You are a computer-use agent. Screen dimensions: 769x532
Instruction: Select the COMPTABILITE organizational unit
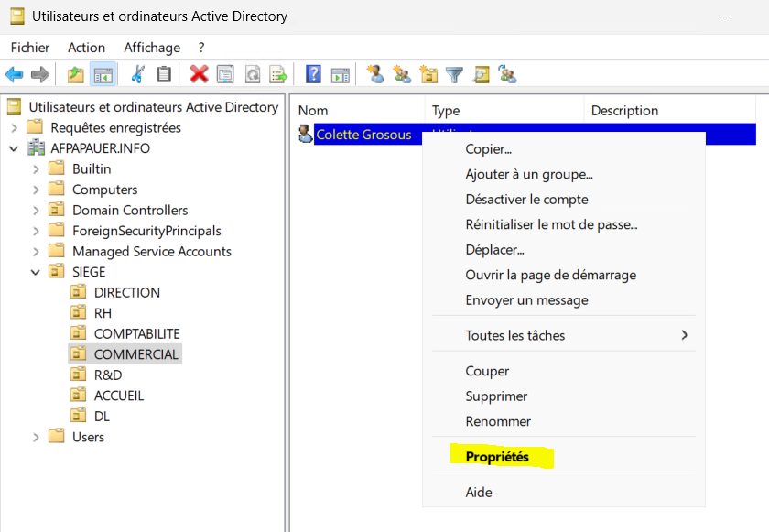136,333
